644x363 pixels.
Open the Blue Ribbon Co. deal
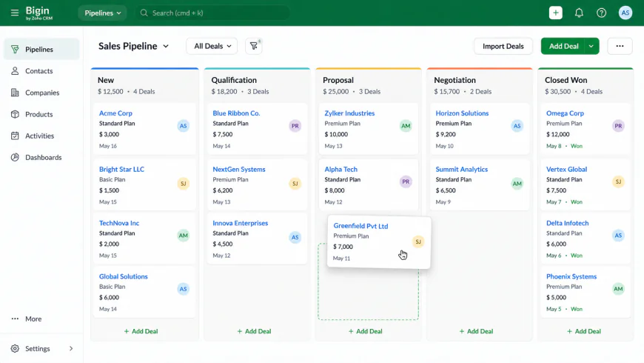[236, 113]
